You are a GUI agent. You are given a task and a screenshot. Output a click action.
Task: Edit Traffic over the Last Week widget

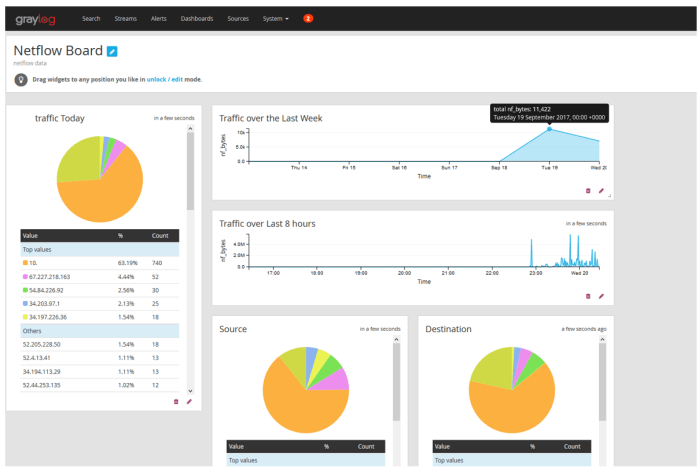[601, 190]
